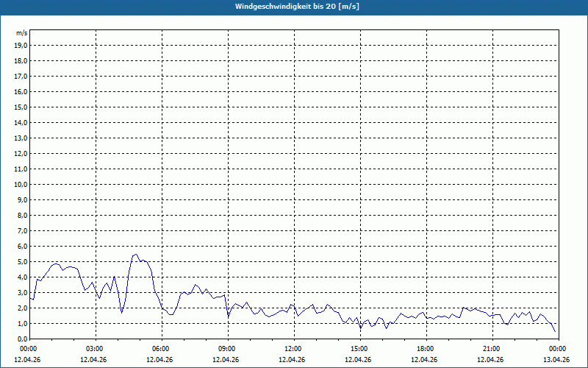Pick the "12.04.26" date under 15:00
The image size is (588, 368).
pos(358,360)
